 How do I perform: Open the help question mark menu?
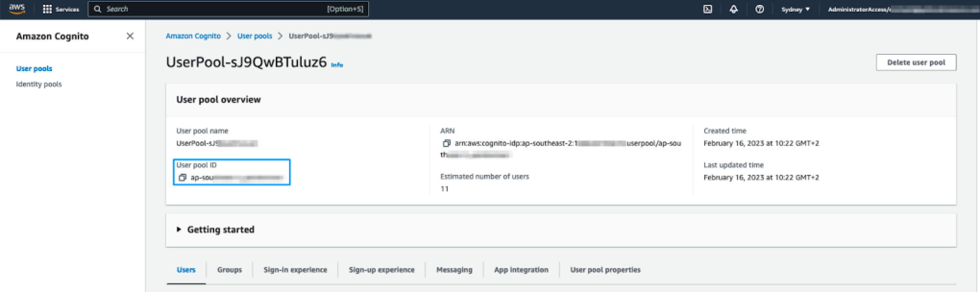[759, 9]
